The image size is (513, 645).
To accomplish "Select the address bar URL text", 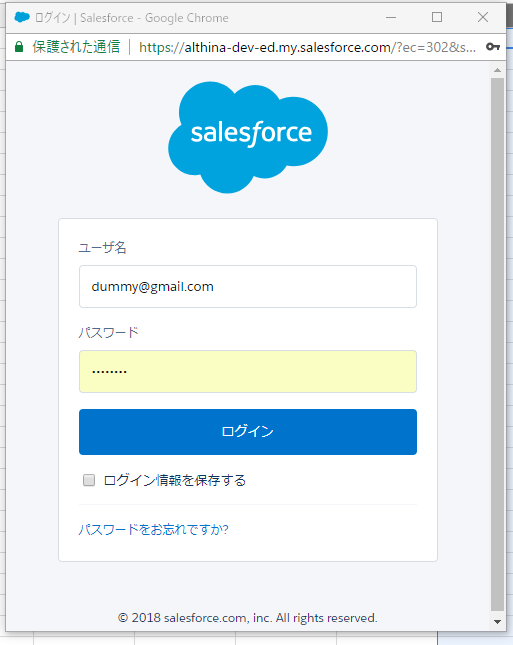I will tap(307, 47).
